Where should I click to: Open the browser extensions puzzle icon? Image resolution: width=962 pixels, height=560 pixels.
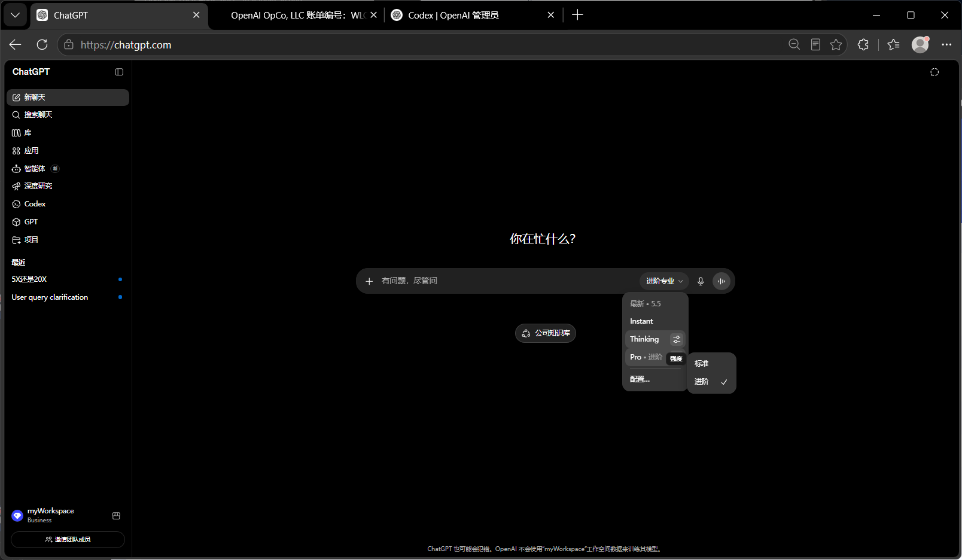[863, 45]
